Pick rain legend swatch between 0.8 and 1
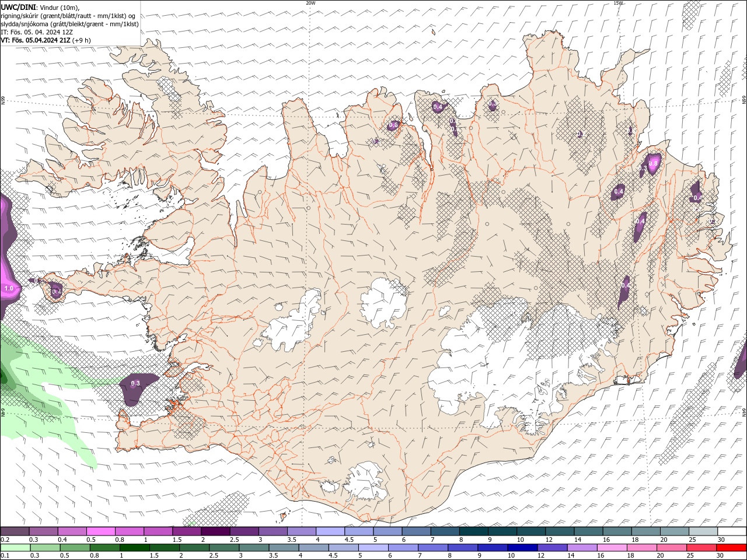 tap(105, 548)
